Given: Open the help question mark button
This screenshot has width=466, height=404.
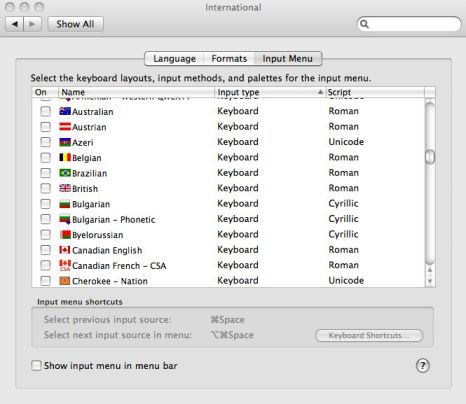Looking at the screenshot, I should (x=423, y=365).
